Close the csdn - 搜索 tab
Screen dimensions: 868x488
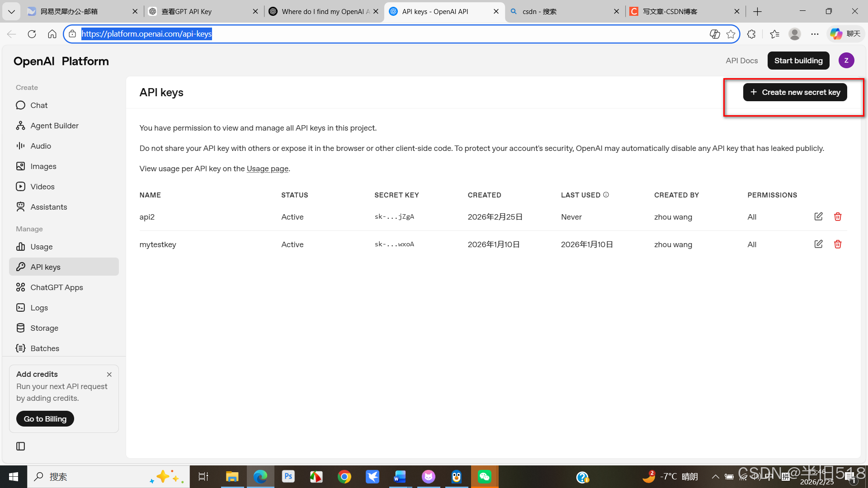[x=616, y=11]
